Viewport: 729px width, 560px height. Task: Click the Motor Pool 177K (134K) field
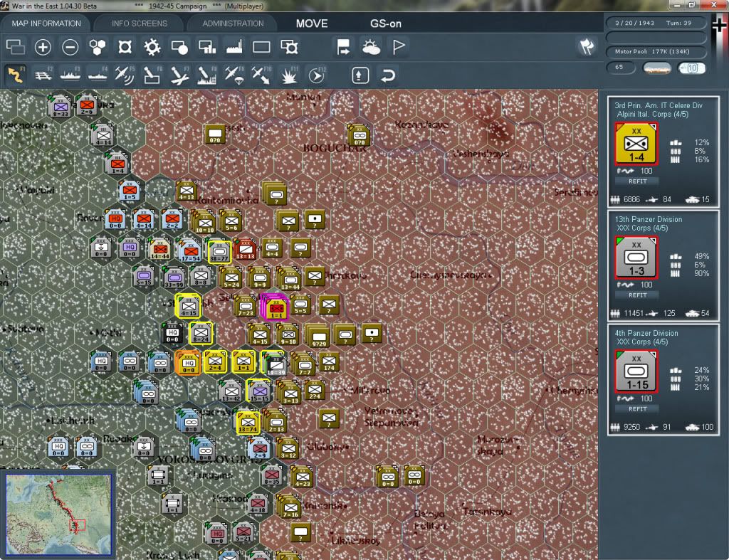click(x=656, y=51)
